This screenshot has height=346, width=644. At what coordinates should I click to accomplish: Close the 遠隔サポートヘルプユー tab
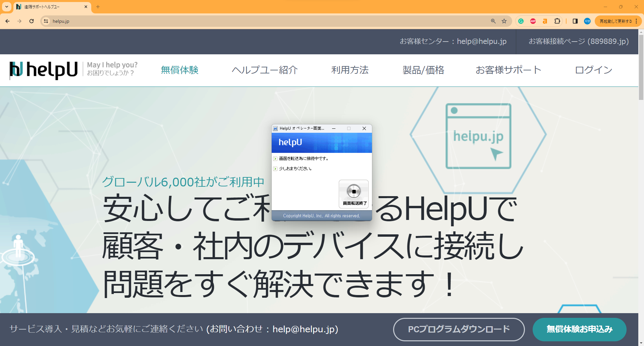coord(86,7)
